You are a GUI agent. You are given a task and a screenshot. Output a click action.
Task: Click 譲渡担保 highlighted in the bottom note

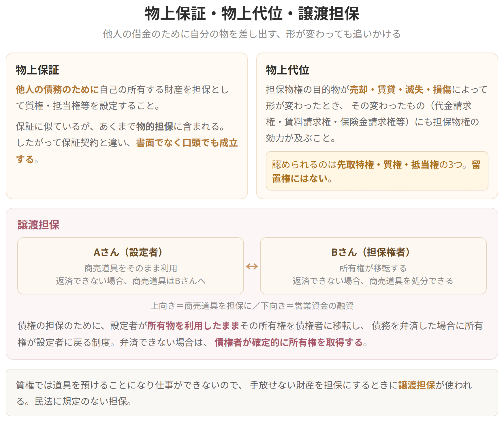(x=417, y=385)
